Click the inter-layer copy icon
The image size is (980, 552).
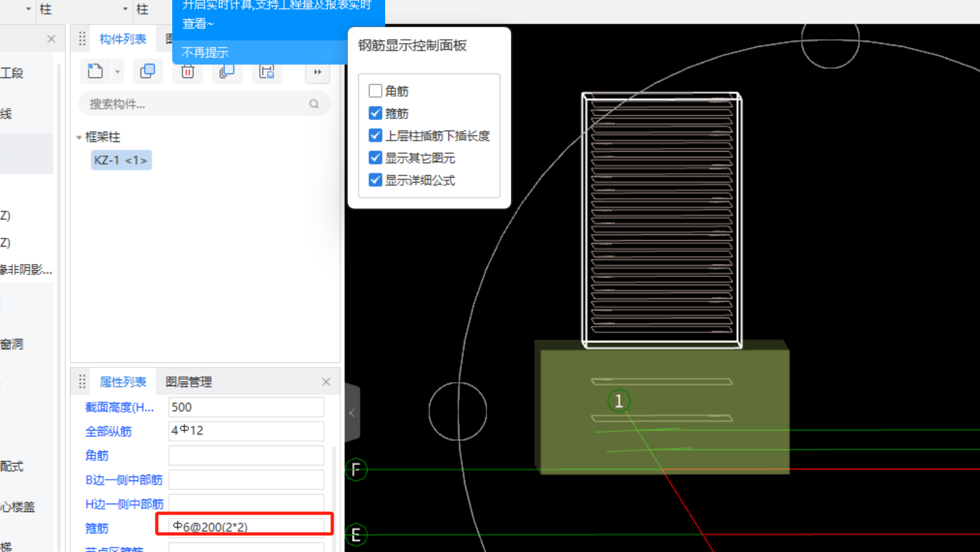226,72
